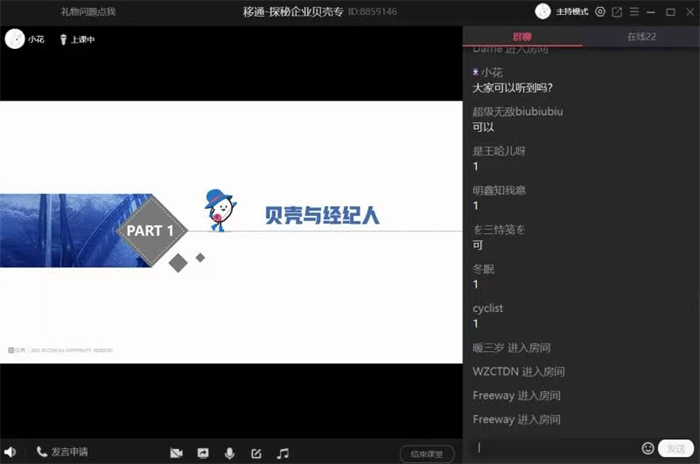Expand the hamburger menu in title bar
This screenshot has height=464, width=700.
pos(634,12)
